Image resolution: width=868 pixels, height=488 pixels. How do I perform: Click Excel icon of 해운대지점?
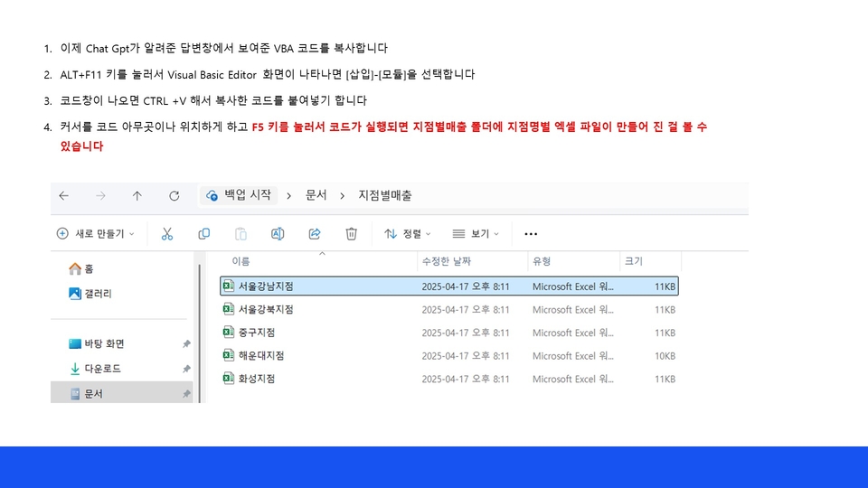tap(228, 355)
